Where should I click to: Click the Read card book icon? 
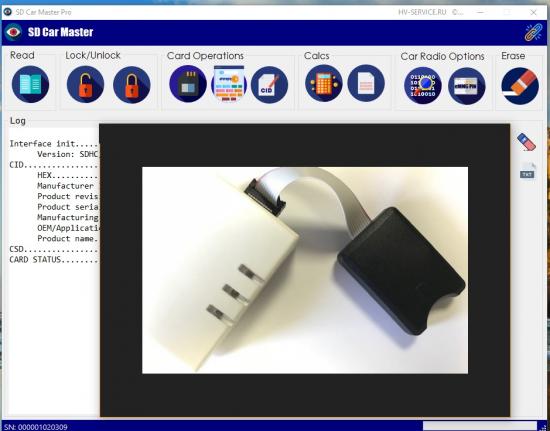coord(31,84)
